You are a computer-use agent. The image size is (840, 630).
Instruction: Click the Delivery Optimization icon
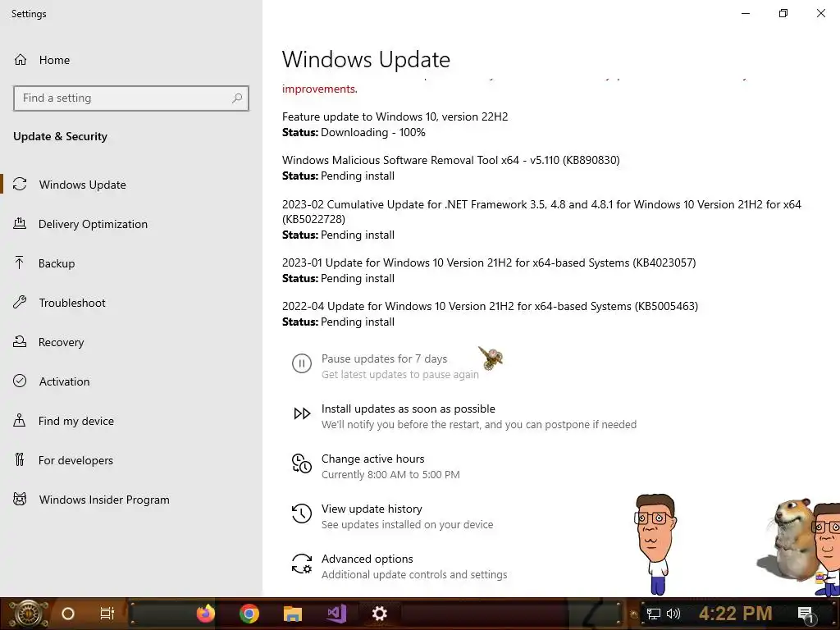coord(20,223)
